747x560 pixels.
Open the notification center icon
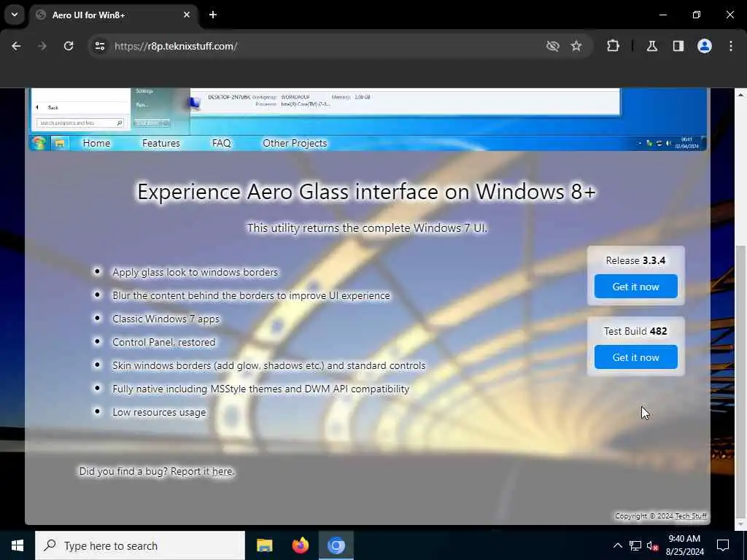click(723, 545)
